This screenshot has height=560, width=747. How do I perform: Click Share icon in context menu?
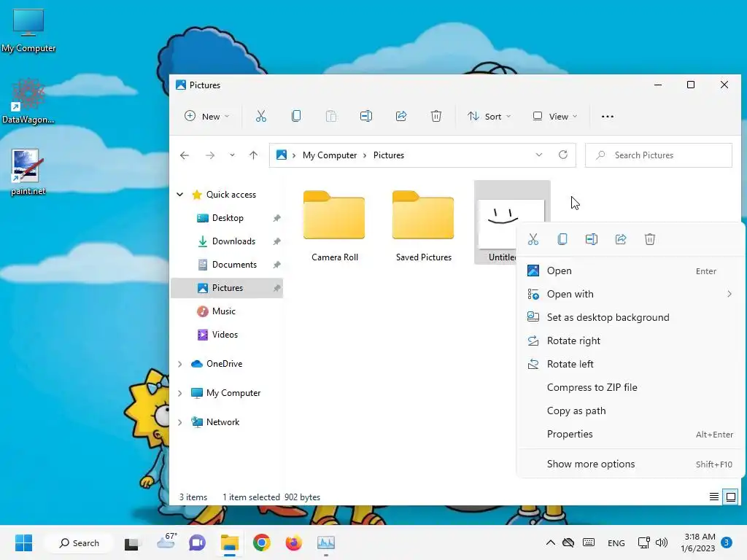621,239
